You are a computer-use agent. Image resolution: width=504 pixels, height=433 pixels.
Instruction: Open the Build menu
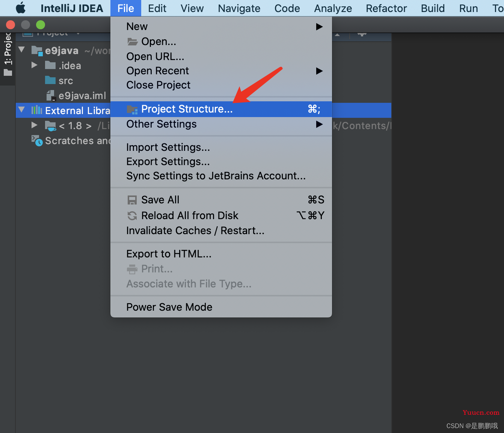click(x=433, y=8)
